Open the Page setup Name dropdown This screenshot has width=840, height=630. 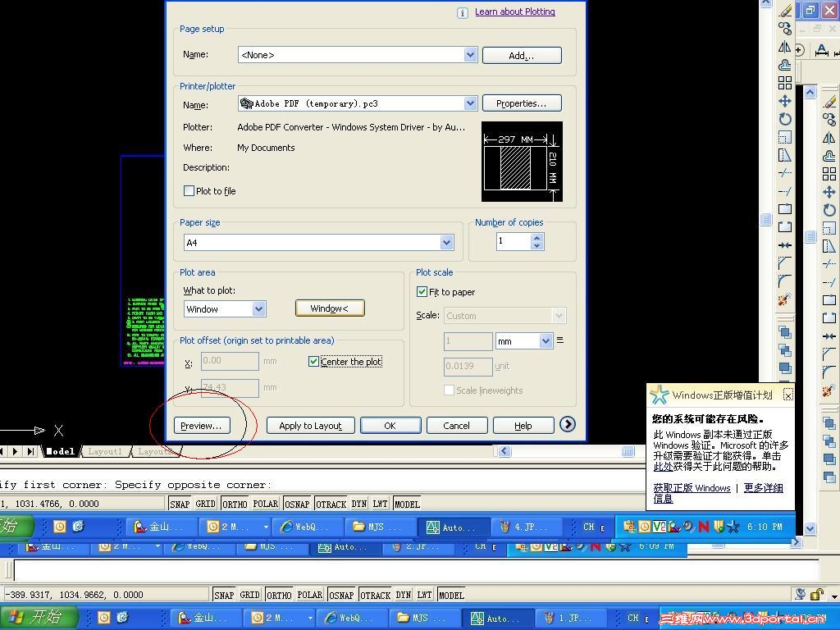click(470, 55)
